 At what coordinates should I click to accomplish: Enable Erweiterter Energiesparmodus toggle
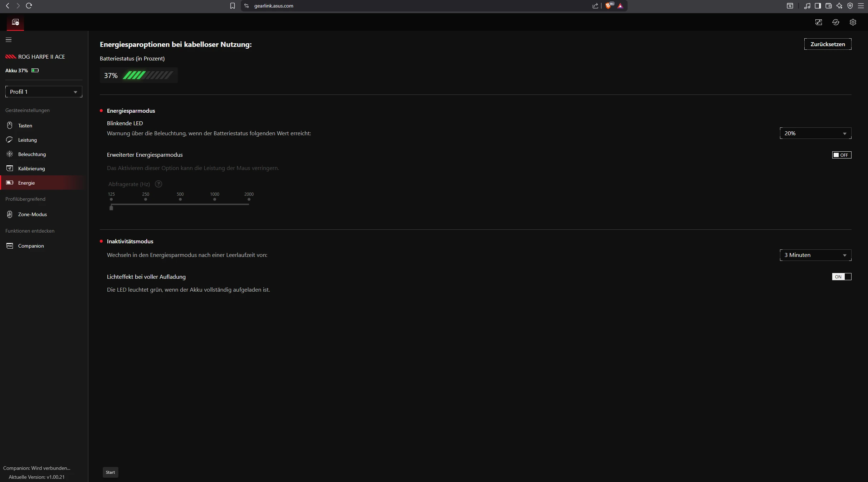842,155
